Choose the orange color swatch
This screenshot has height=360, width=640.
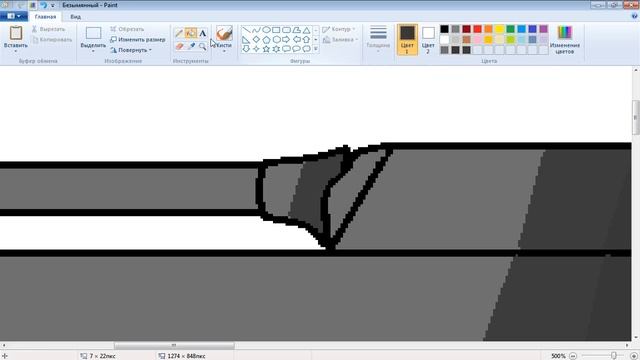pos(489,29)
